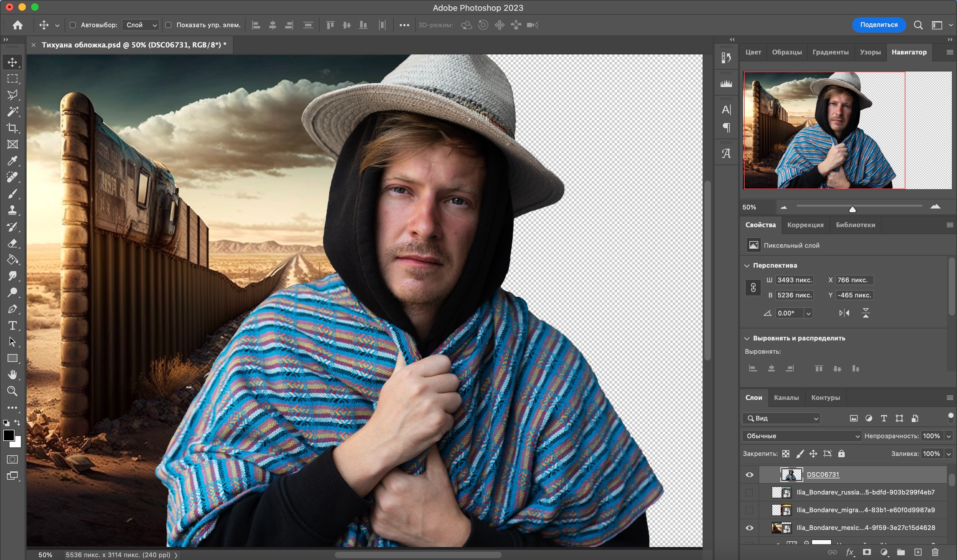Open the rotation angle dropdown
Image resolution: width=957 pixels, height=560 pixels.
[808, 313]
